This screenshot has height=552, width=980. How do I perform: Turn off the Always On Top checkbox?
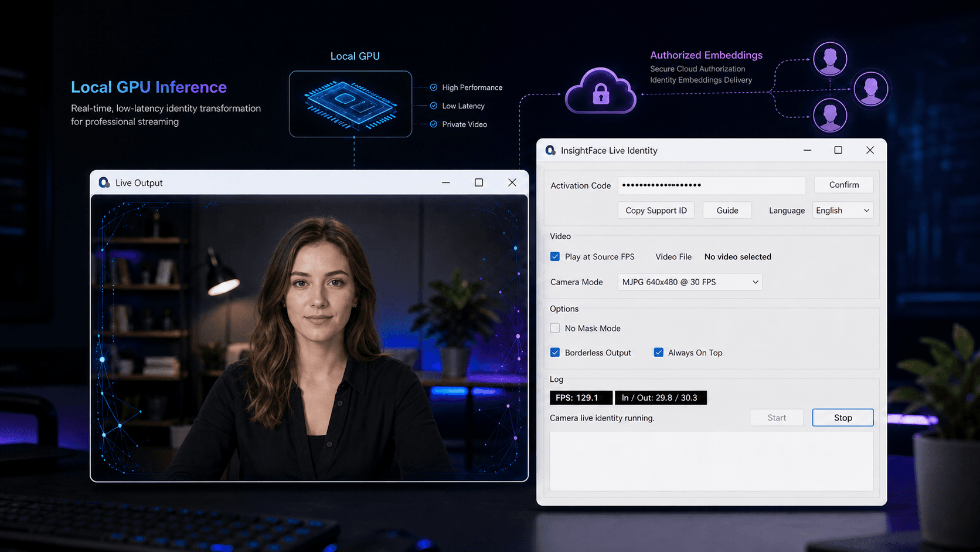click(659, 353)
